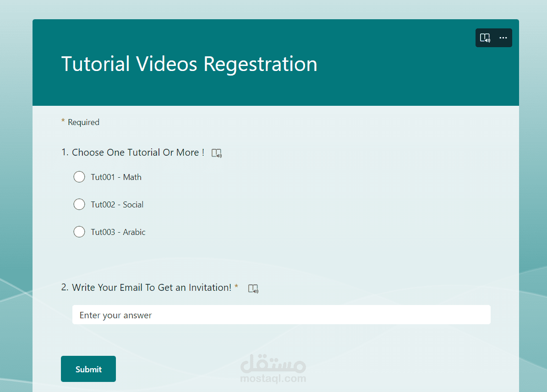
Task: Open Immersive Reader in form header
Action: click(485, 38)
